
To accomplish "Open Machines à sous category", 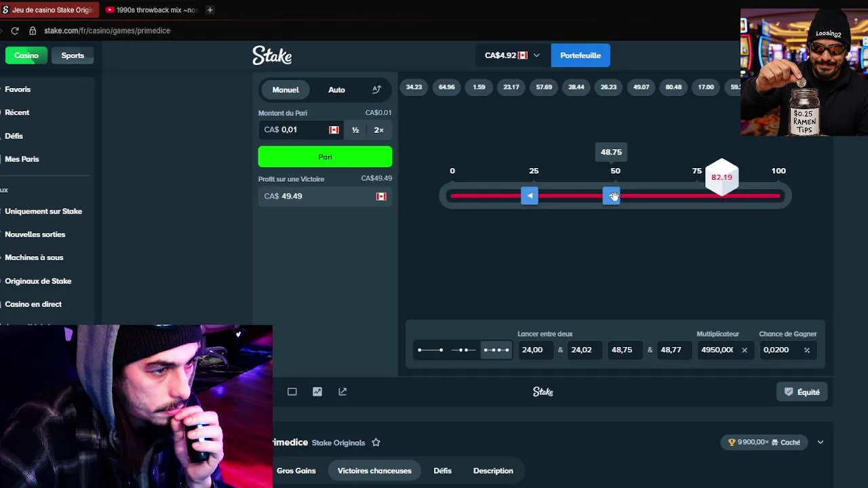I will click(x=34, y=258).
